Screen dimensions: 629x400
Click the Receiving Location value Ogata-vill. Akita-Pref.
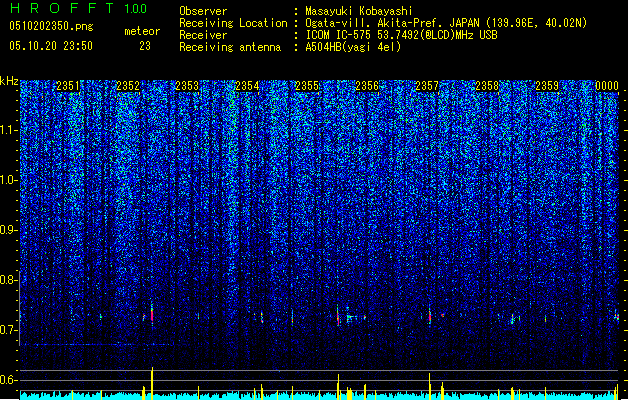point(392,23)
